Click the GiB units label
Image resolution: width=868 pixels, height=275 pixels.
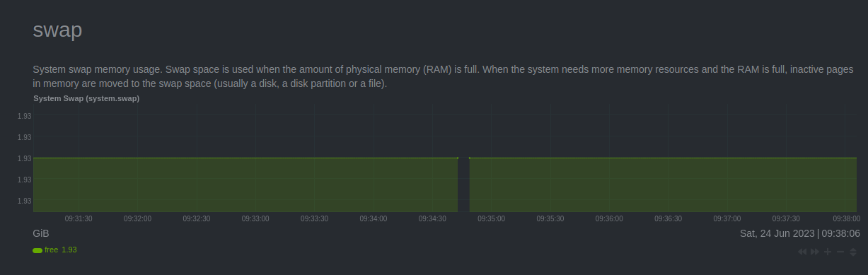click(41, 233)
